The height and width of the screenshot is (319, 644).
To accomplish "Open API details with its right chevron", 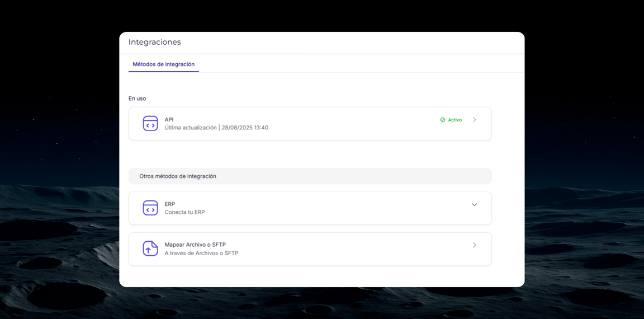I will click(474, 120).
